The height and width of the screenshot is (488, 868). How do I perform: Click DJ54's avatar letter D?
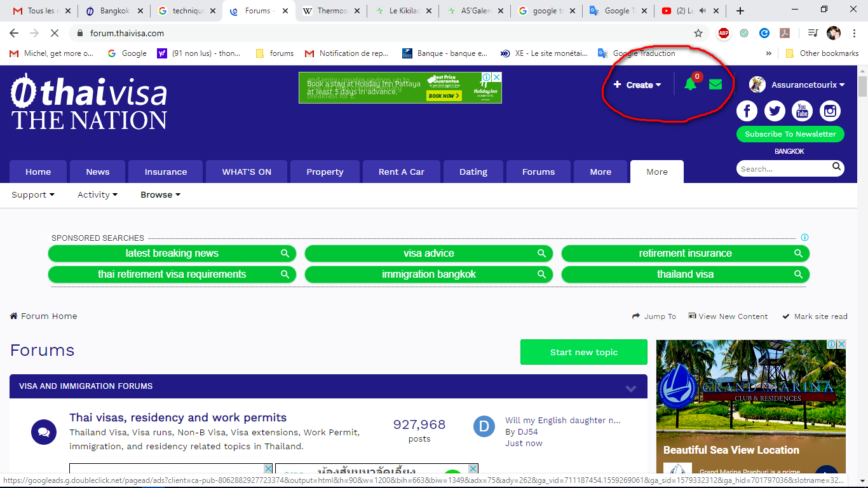point(484,426)
